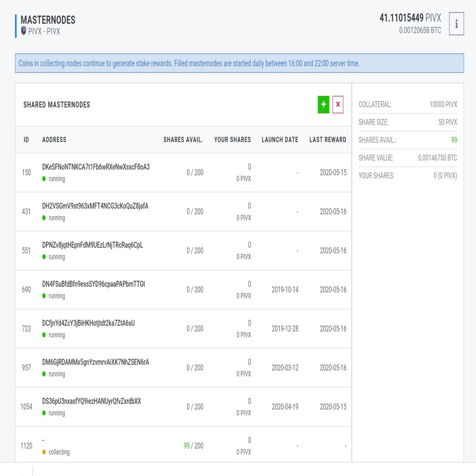Sort by LAST REWARD column header
Image resolution: width=476 pixels, height=476 pixels.
pos(328,140)
